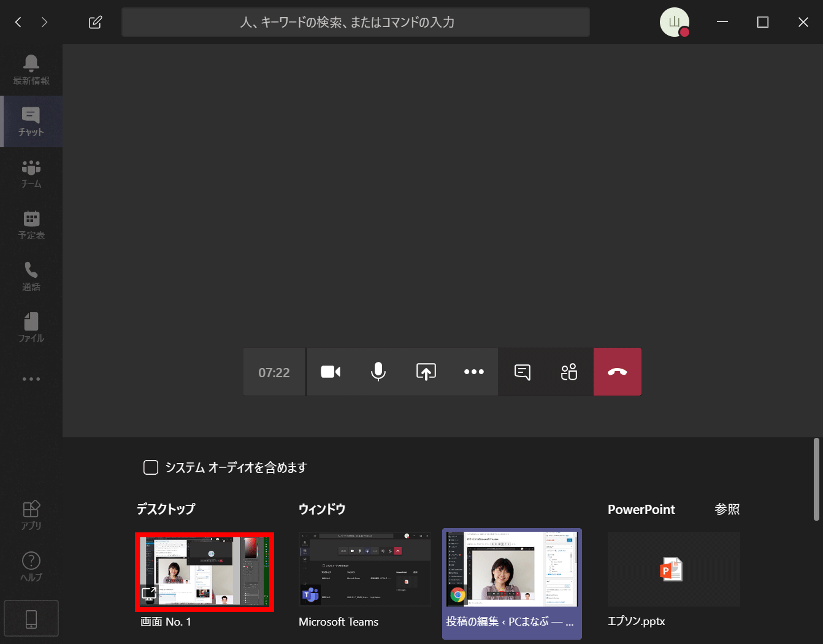
Task: Click the 07:22 call duration timer
Action: (x=274, y=372)
